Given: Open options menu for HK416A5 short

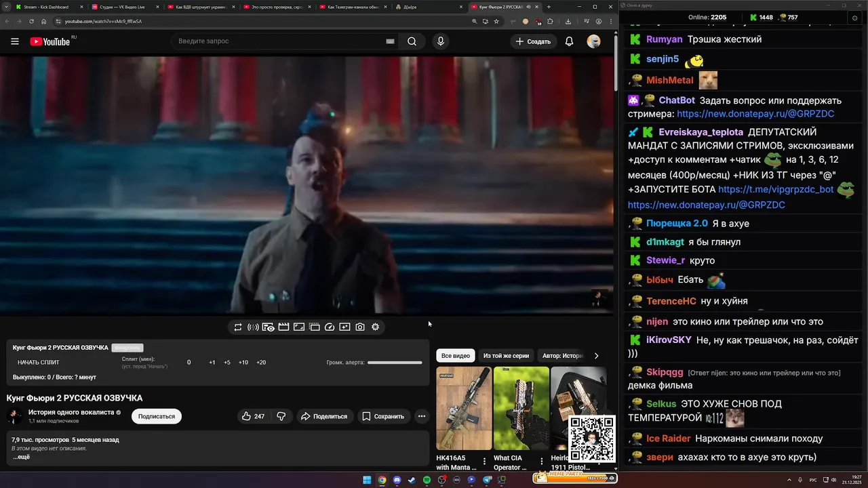Looking at the screenshot, I should (484, 462).
